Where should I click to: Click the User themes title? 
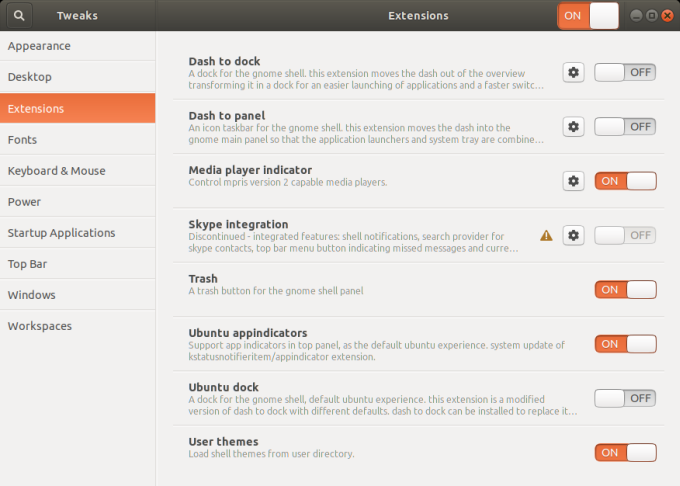[x=223, y=442]
